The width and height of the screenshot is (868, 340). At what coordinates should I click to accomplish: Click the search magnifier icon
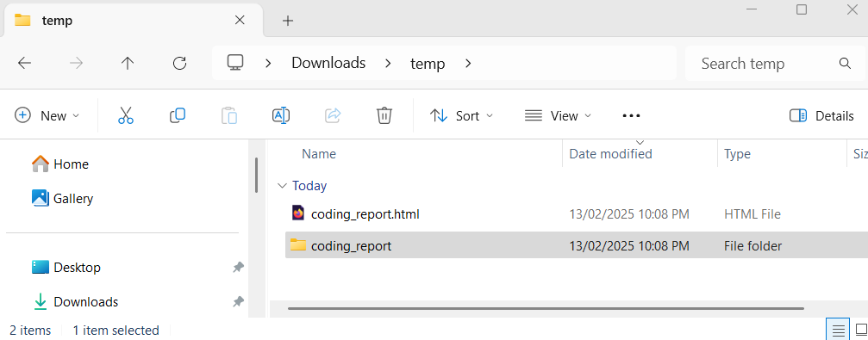(845, 63)
